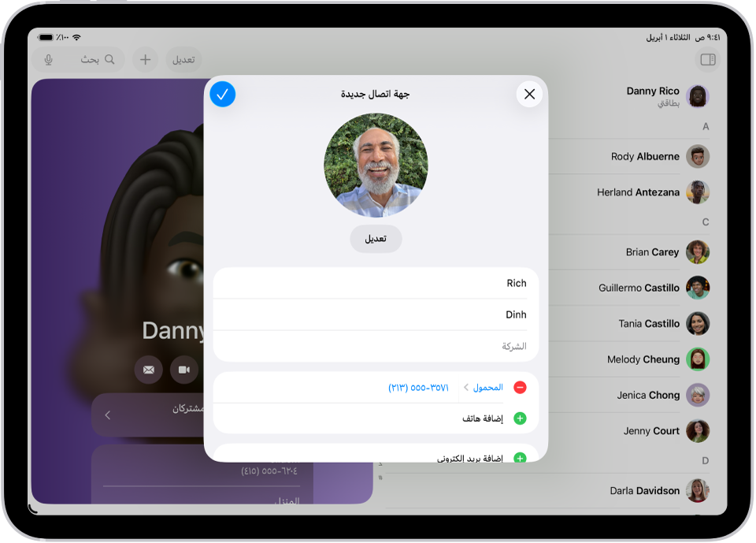Viewport: 756px width, 543px height.
Task: Tap the microphone icon in search bar
Action: pos(48,59)
